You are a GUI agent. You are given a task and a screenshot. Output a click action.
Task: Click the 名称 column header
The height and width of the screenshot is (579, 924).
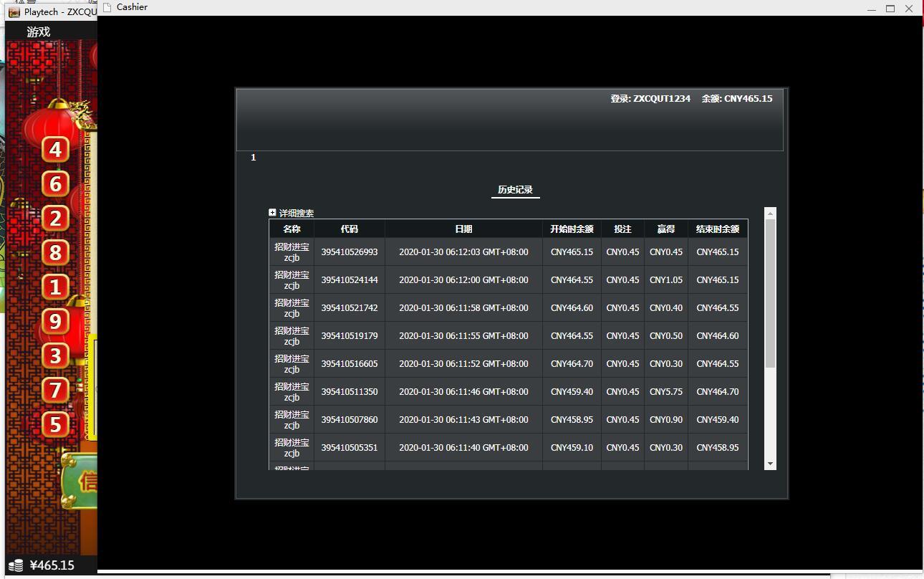[x=292, y=229]
